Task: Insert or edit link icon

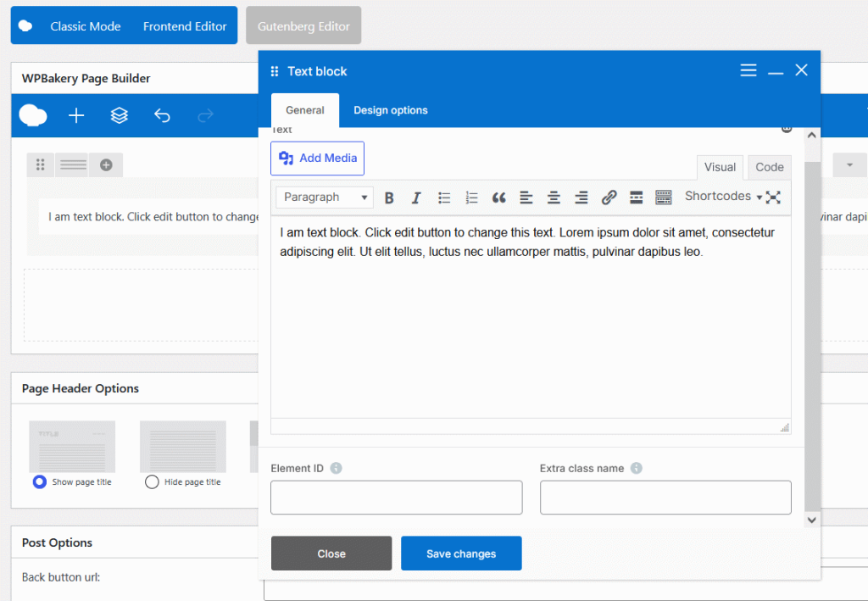Action: [x=609, y=198]
